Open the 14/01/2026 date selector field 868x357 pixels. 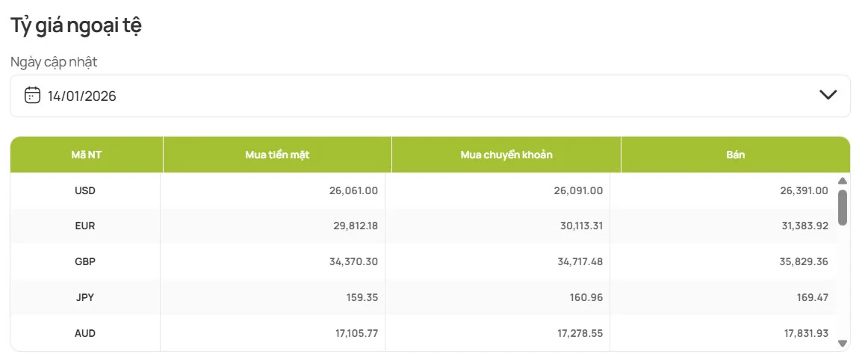430,96
